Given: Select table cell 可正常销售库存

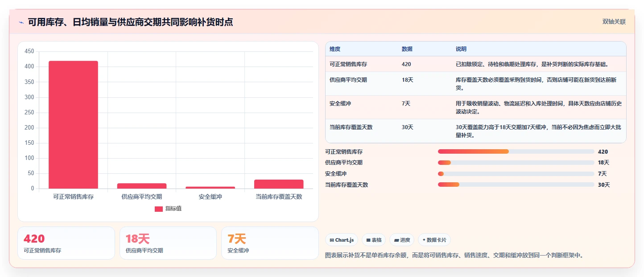Looking at the screenshot, I should pyautogui.click(x=348, y=64).
